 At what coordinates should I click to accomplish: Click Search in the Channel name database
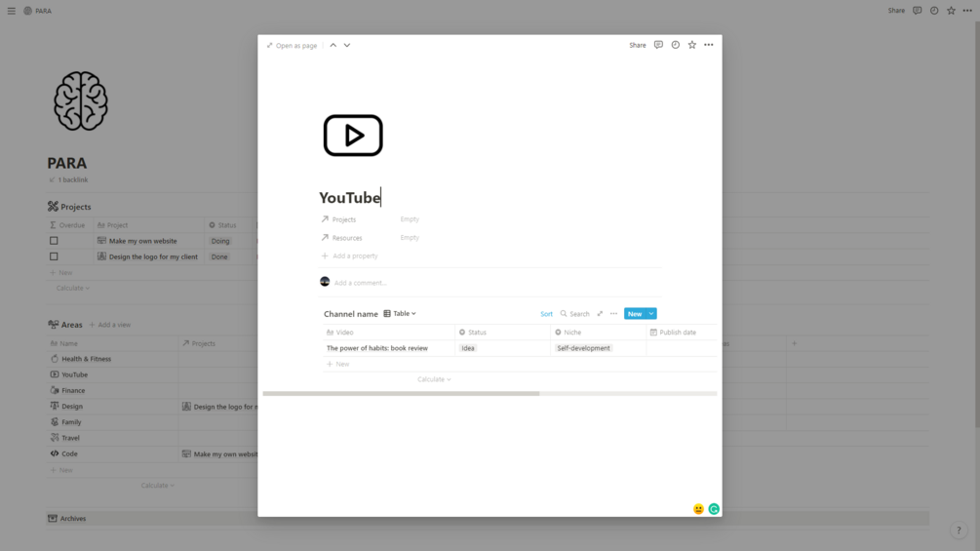click(575, 314)
